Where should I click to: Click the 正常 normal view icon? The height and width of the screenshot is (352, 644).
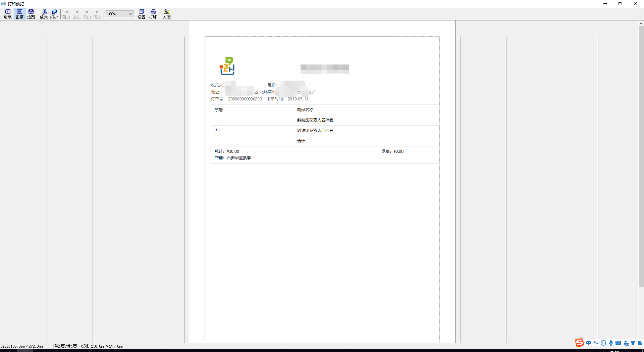[19, 14]
